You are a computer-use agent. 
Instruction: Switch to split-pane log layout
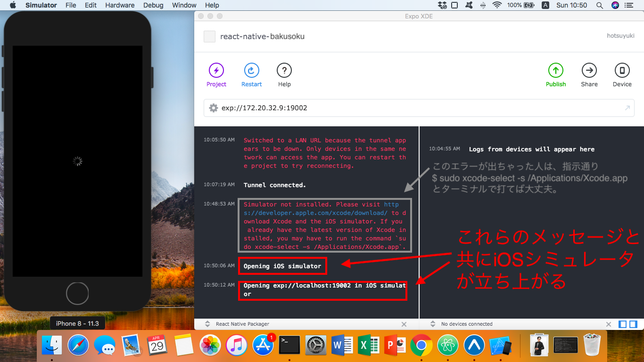633,324
